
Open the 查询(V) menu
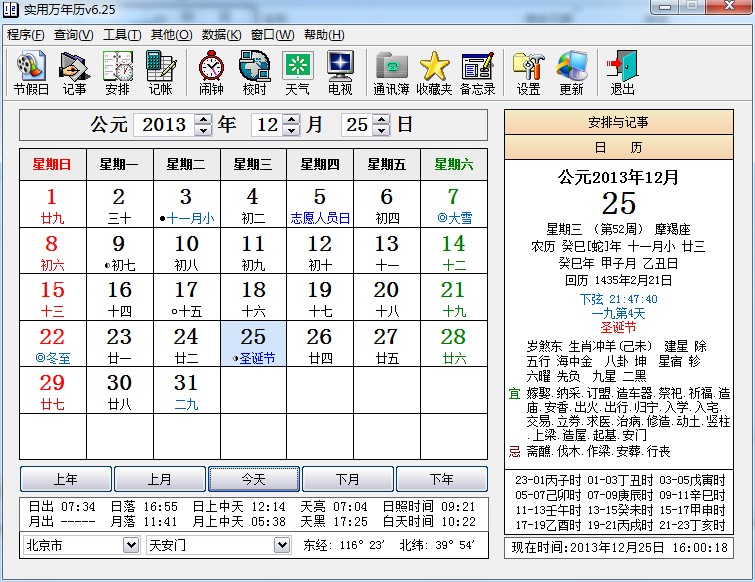(x=73, y=34)
